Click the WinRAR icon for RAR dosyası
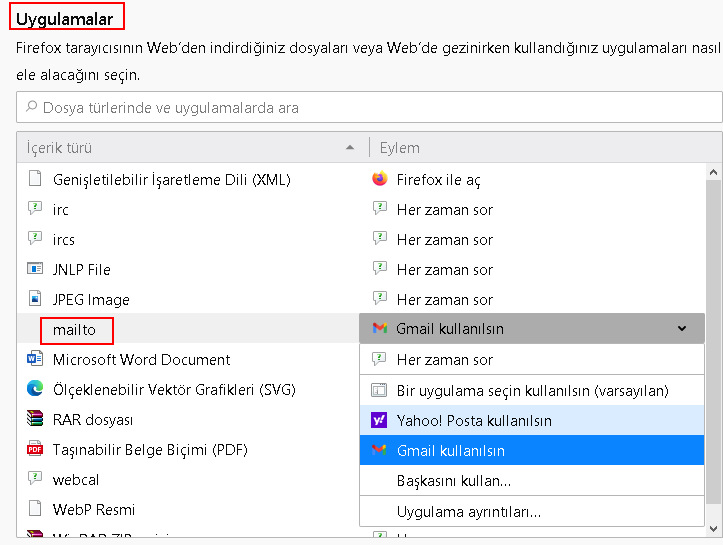Viewport: 723px width, 545px height. coord(35,420)
